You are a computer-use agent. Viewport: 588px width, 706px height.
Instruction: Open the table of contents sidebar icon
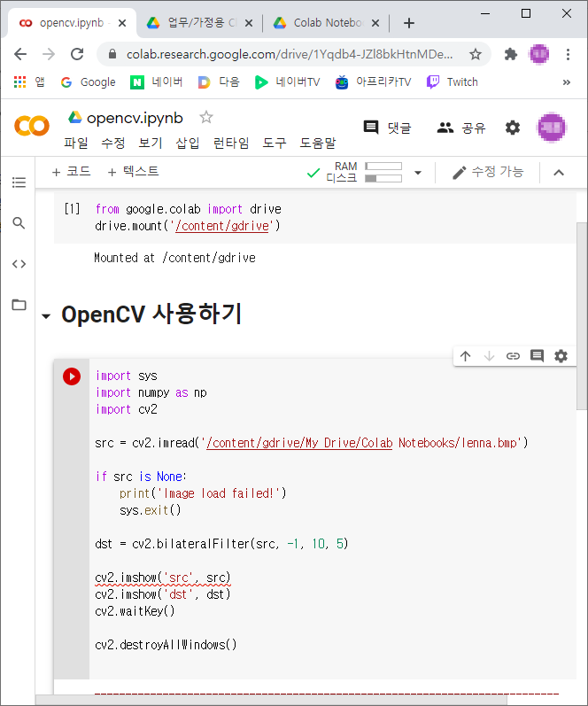19,182
